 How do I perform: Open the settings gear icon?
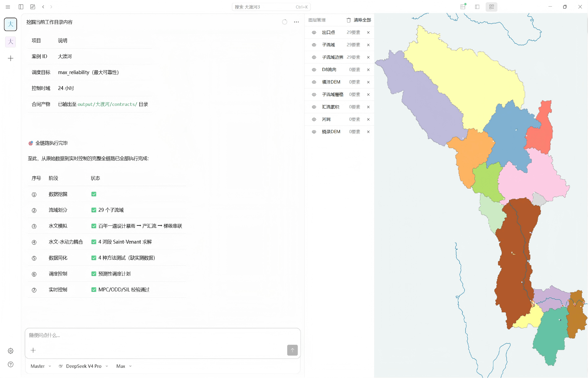pyautogui.click(x=10, y=351)
